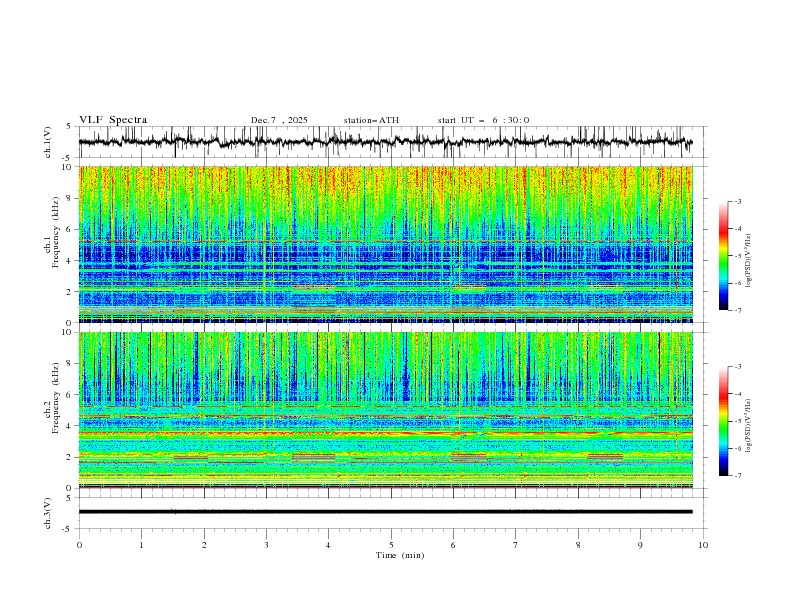The height and width of the screenshot is (612, 792).
Task: Click time axis tick label "7"
Action: [516, 545]
